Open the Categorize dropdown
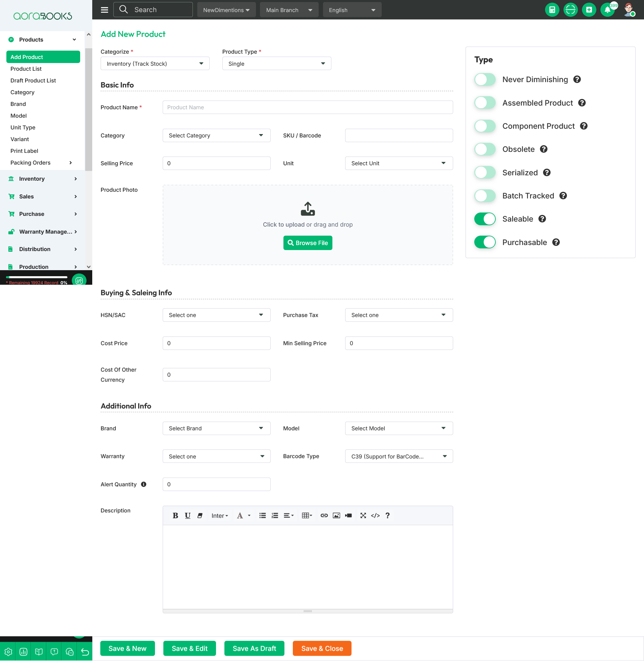The width and height of the screenshot is (644, 661). [155, 64]
